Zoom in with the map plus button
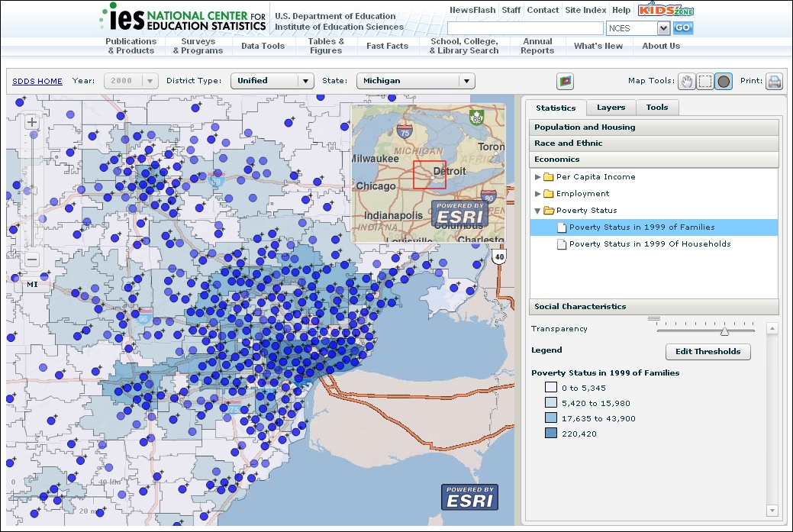 click(32, 122)
